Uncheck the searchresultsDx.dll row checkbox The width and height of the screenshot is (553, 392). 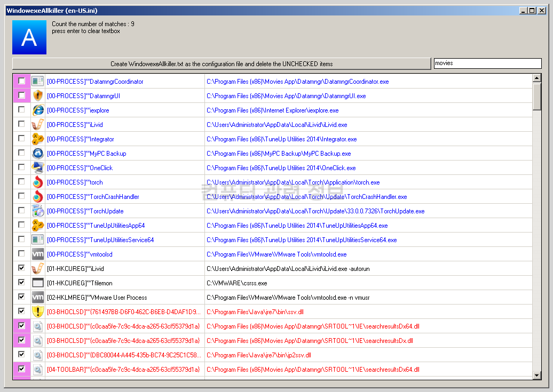21,340
